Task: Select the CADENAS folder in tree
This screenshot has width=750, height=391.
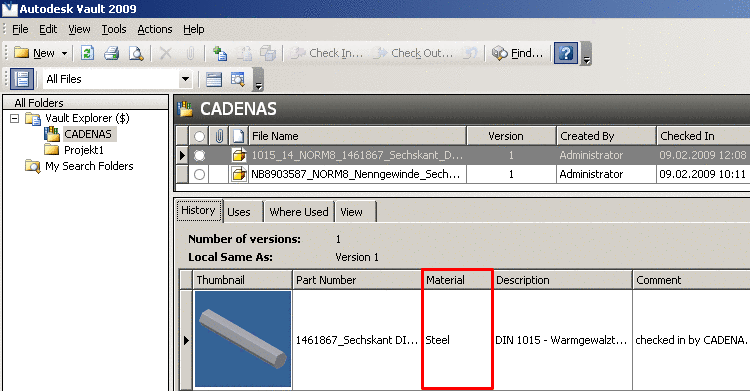Action: (x=88, y=134)
